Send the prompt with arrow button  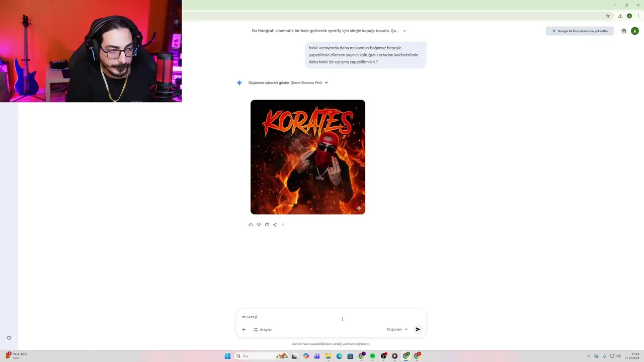418,329
